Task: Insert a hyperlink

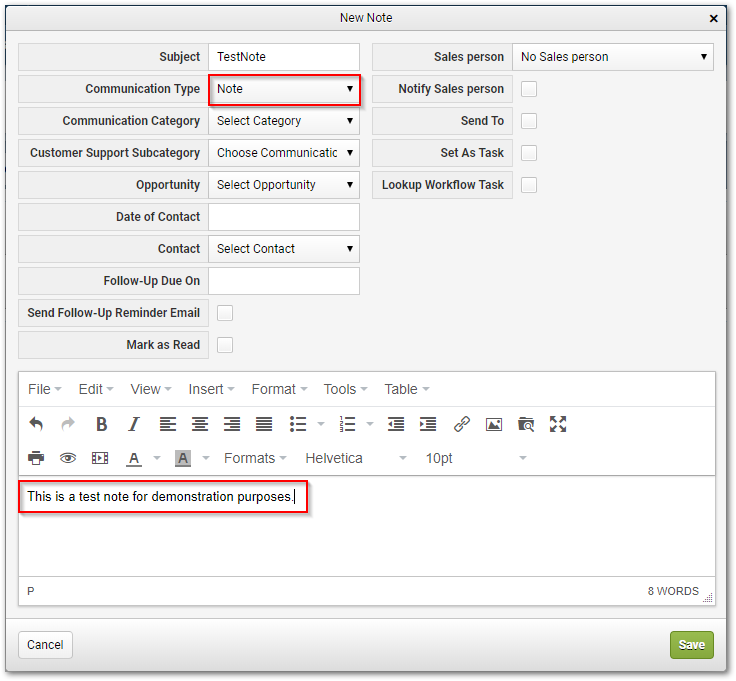Action: (462, 424)
